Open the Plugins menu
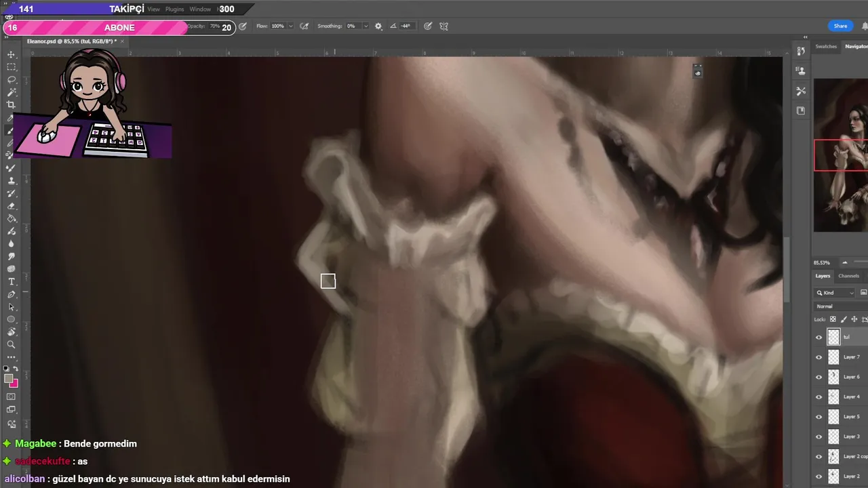The image size is (868, 488). click(174, 9)
